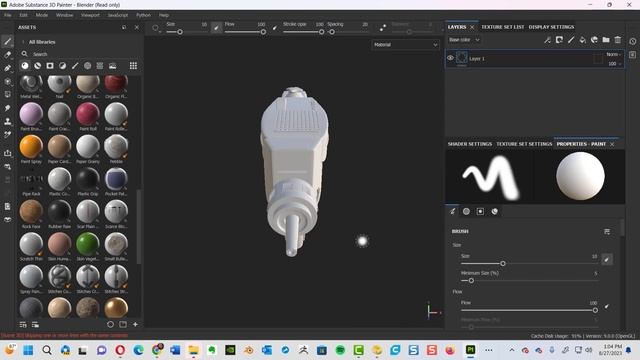Viewport: 640px width, 360px height.
Task: Add a mask using the Layers mask icon
Action: 559,40
